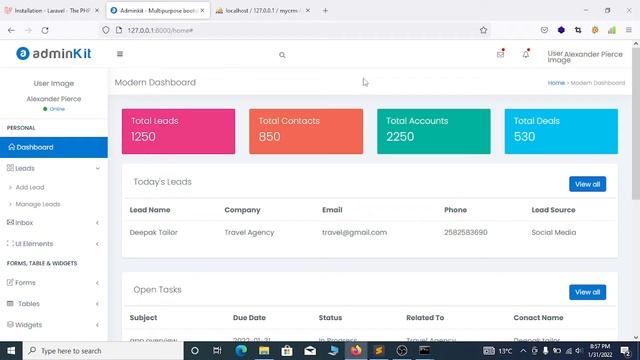The height and width of the screenshot is (360, 640).
Task: Open Microsoft Edge from the taskbar
Action: (241, 351)
